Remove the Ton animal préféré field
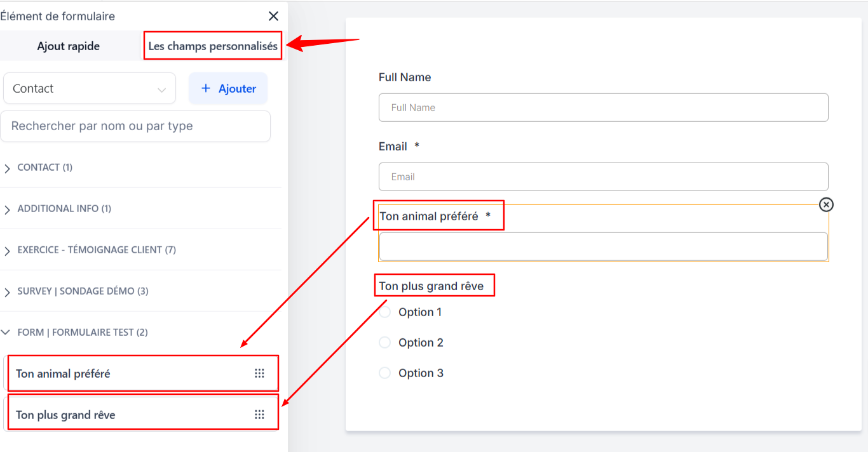Viewport: 868px width, 452px height. 825,204
